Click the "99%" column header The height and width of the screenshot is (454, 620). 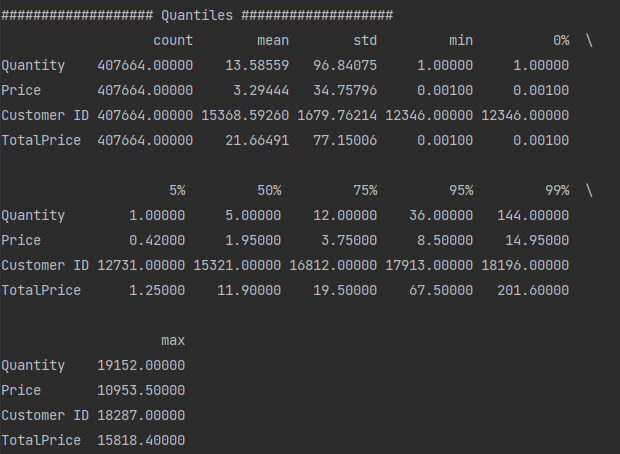(x=557, y=190)
